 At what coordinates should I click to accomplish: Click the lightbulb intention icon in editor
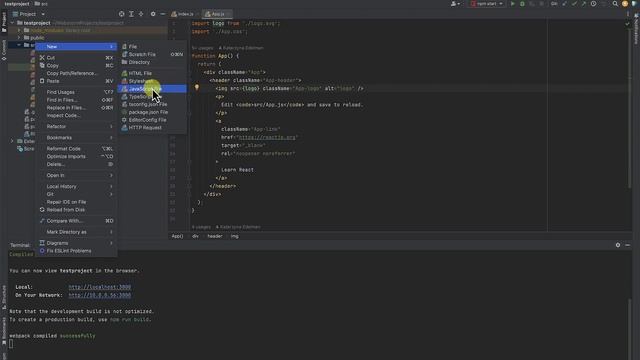coord(197,87)
